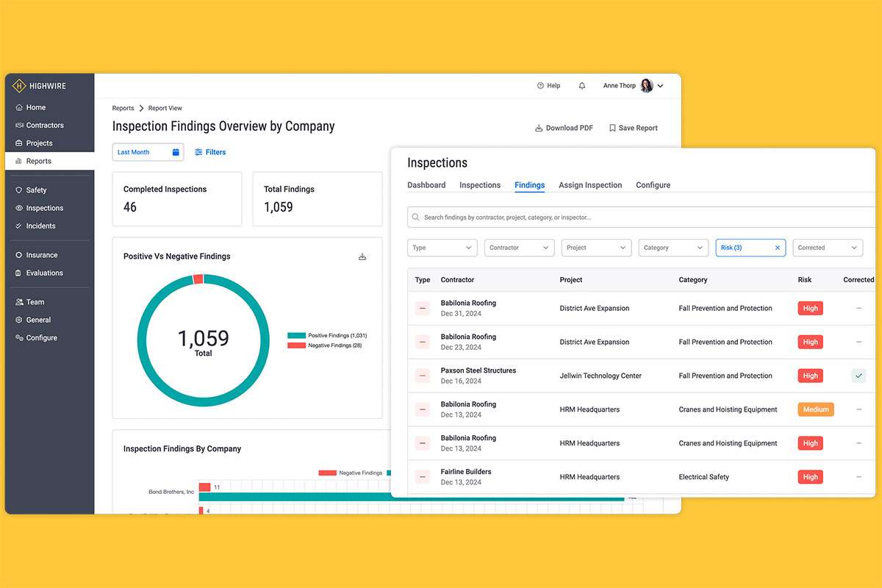Viewport: 882px width, 588px height.
Task: Click the Corrected checkmark for Paxson Steel Structures
Action: (x=858, y=376)
